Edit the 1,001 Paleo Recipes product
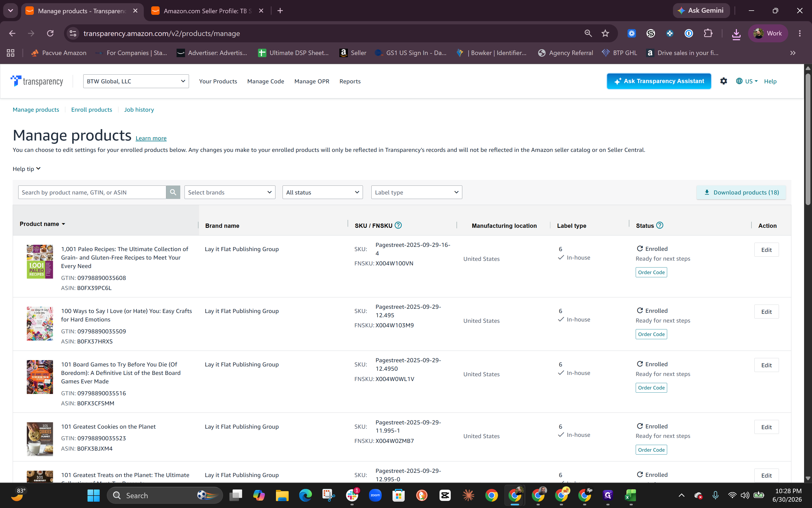 click(x=766, y=250)
